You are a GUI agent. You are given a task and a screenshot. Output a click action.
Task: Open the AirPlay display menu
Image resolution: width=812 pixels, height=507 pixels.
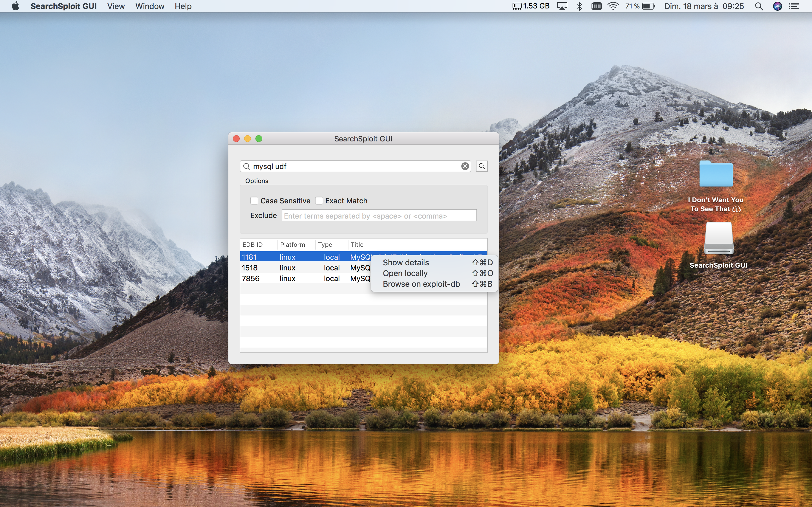click(x=562, y=6)
